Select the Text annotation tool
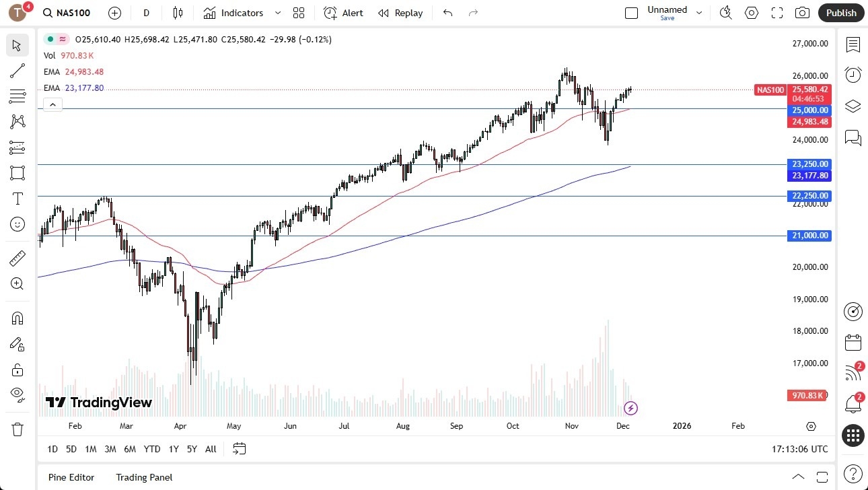868x490 pixels. point(17,199)
